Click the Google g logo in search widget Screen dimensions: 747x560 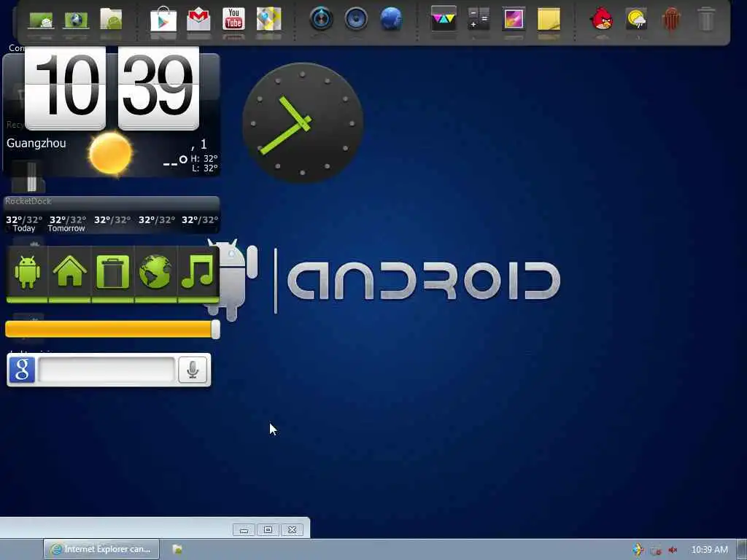22,370
